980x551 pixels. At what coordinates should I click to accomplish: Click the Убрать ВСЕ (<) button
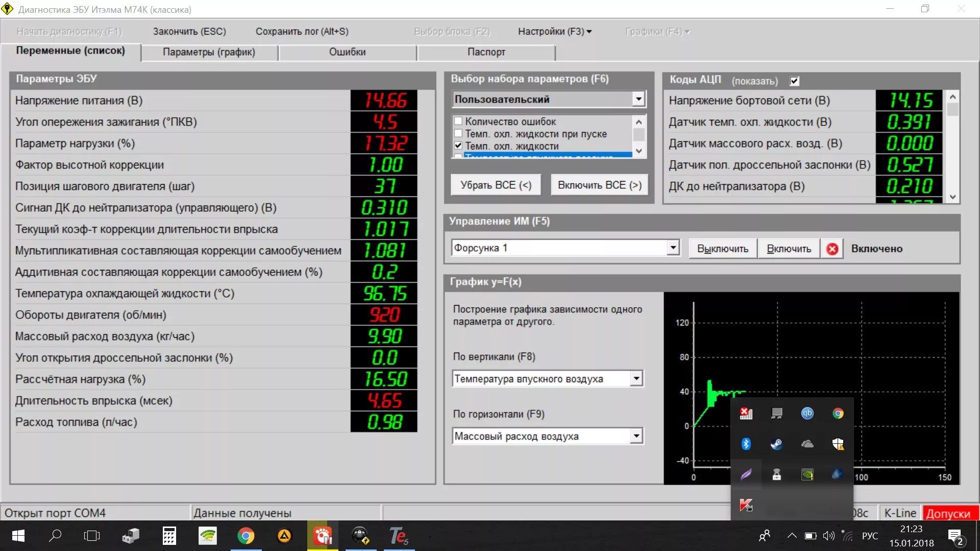496,185
